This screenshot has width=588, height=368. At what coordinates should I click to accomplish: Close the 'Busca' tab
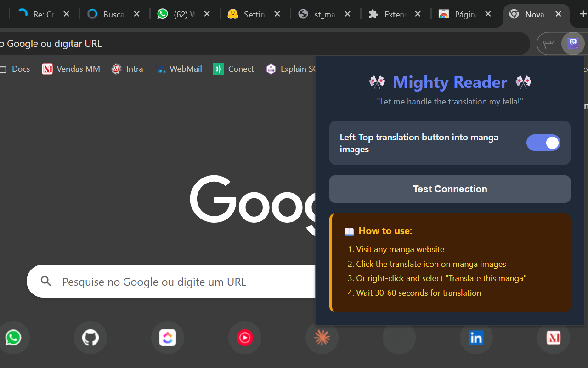(x=137, y=14)
